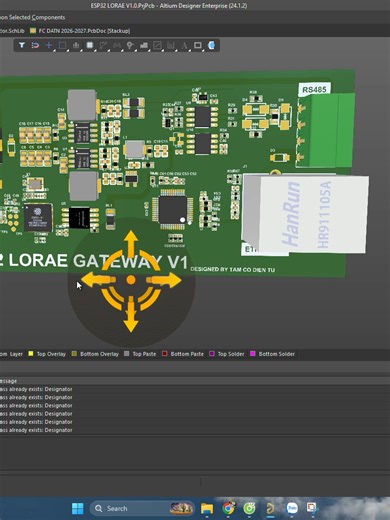The image size is (390, 520).
Task: Click the blue 3D body icon
Action: [x=211, y=45]
